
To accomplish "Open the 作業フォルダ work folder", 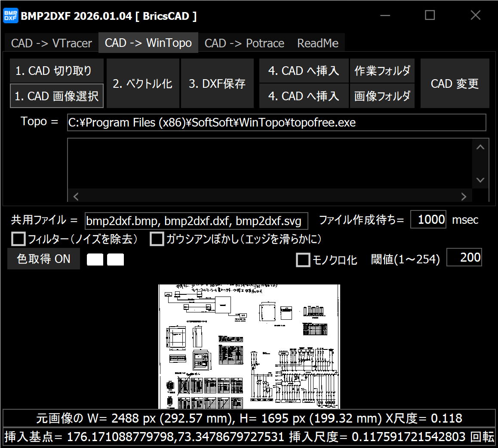I will [382, 71].
